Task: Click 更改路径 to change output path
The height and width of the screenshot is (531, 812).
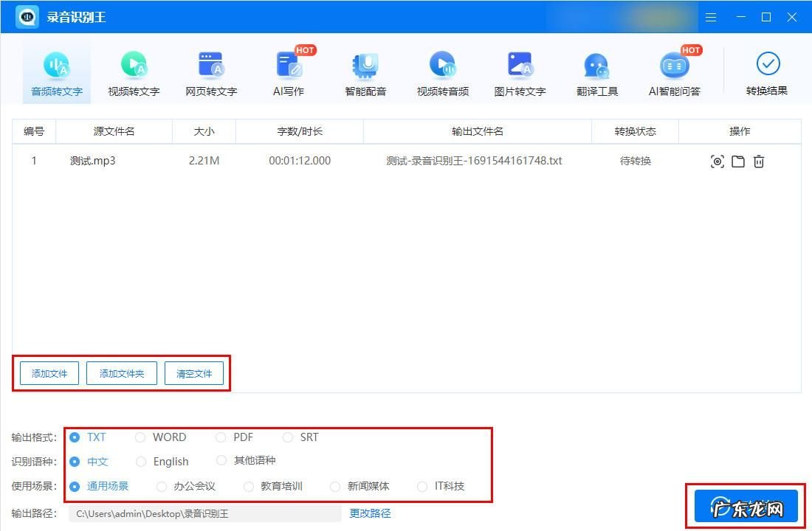Action: [x=370, y=513]
